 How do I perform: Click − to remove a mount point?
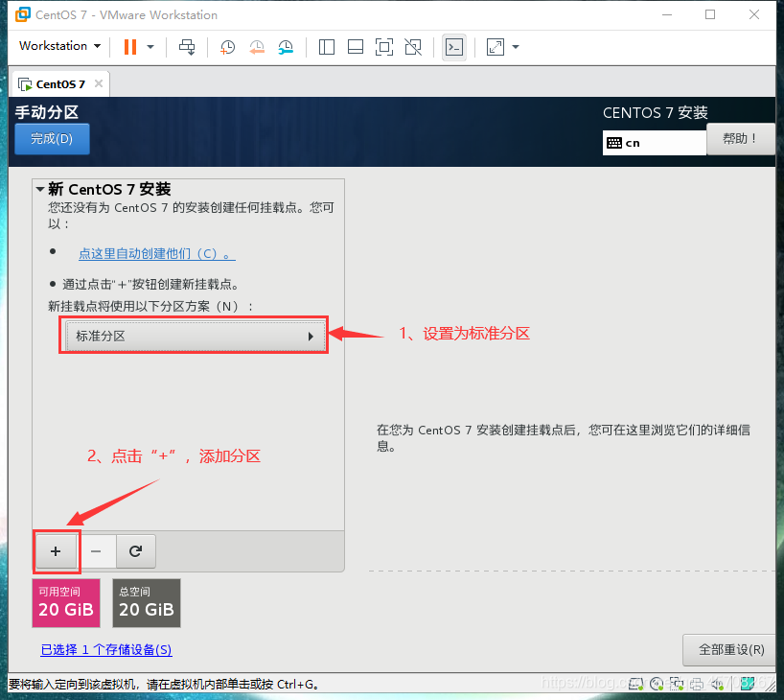point(96,551)
